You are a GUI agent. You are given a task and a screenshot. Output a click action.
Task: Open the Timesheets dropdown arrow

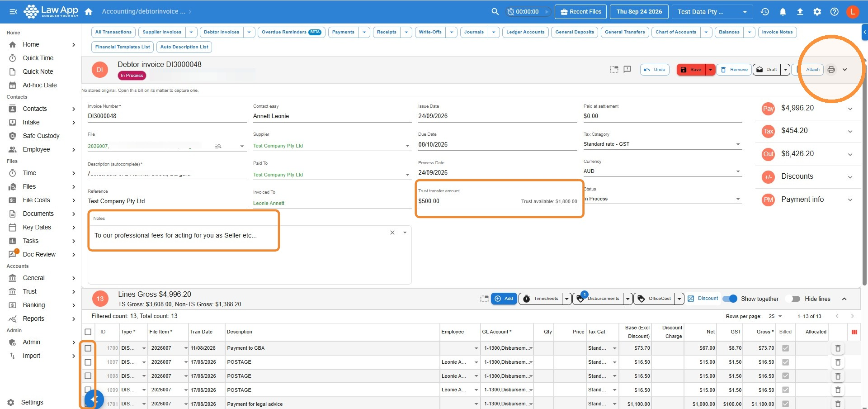point(566,299)
